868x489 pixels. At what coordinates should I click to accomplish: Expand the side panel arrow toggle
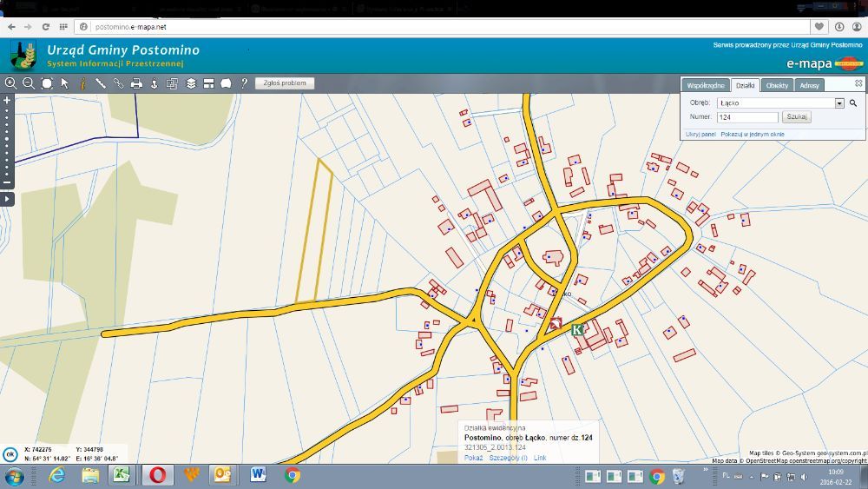pos(7,199)
